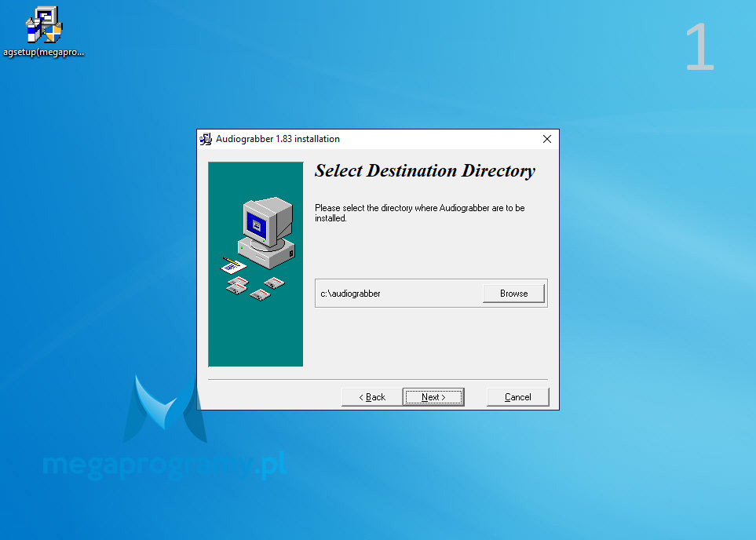Select the agsetup(megapro... file name label

[44, 52]
